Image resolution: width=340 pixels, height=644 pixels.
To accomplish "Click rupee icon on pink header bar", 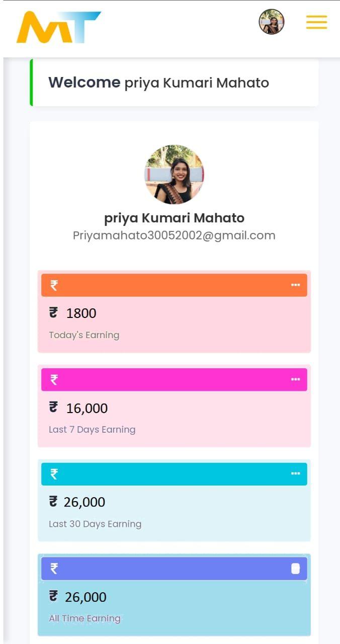I will 54,379.
